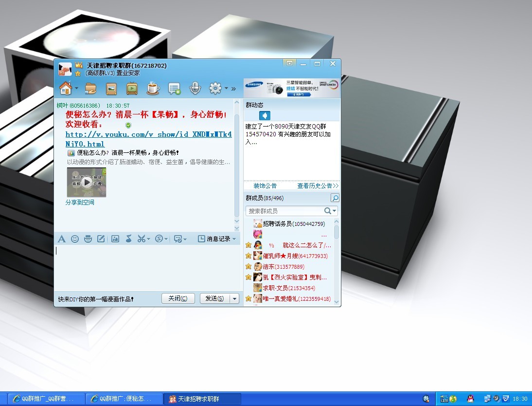The height and width of the screenshot is (406, 532).
Task: Click the 发送(S) send button
Action: (214, 298)
